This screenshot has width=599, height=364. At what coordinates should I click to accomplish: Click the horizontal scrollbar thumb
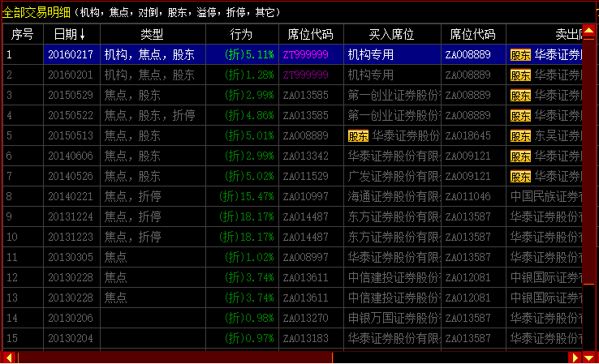[x=175, y=358]
